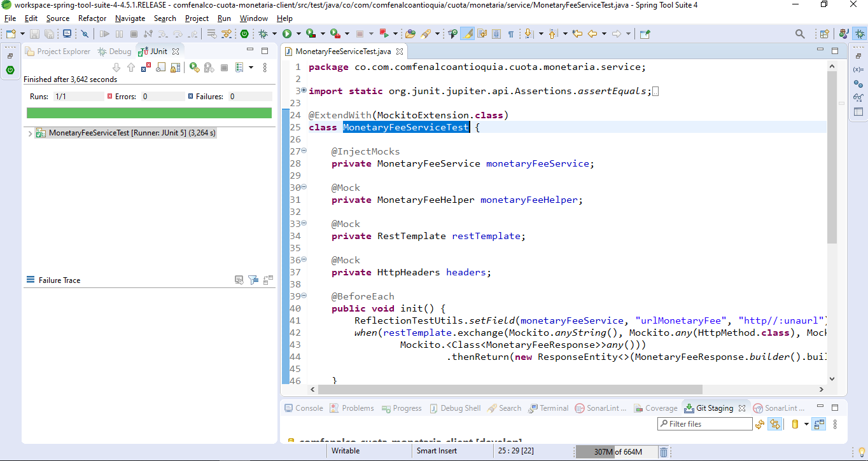Switch to the Debug view tab
Screen dimensions: 868x461
(115, 52)
